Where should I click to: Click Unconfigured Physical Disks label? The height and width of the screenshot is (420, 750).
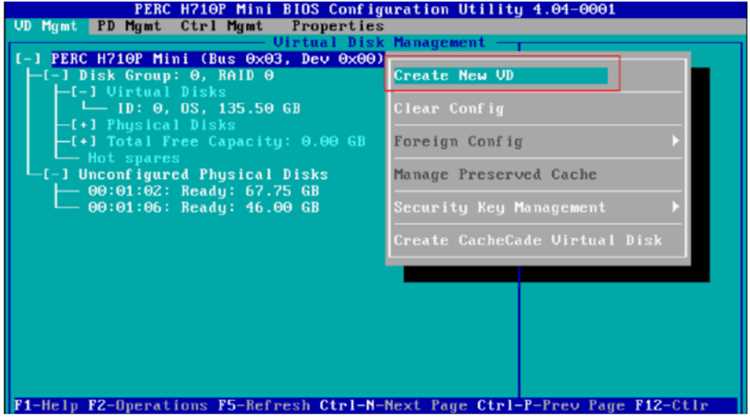click(203, 175)
